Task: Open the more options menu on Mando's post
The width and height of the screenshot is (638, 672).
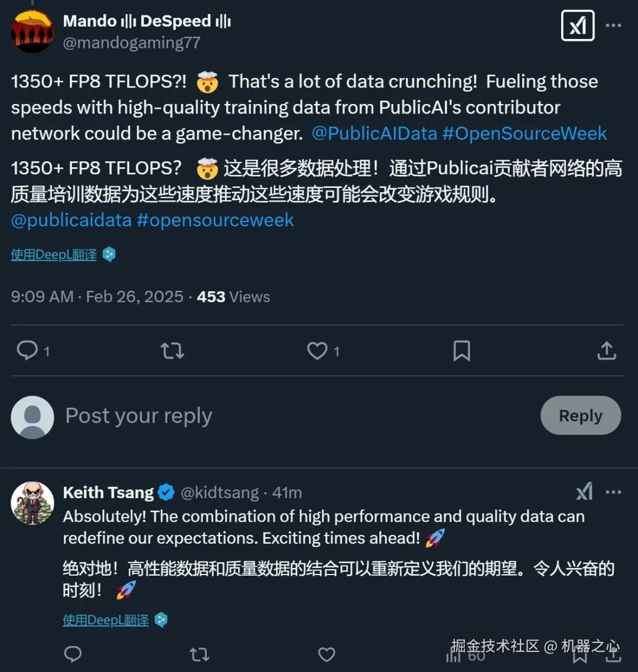Action: [x=614, y=26]
